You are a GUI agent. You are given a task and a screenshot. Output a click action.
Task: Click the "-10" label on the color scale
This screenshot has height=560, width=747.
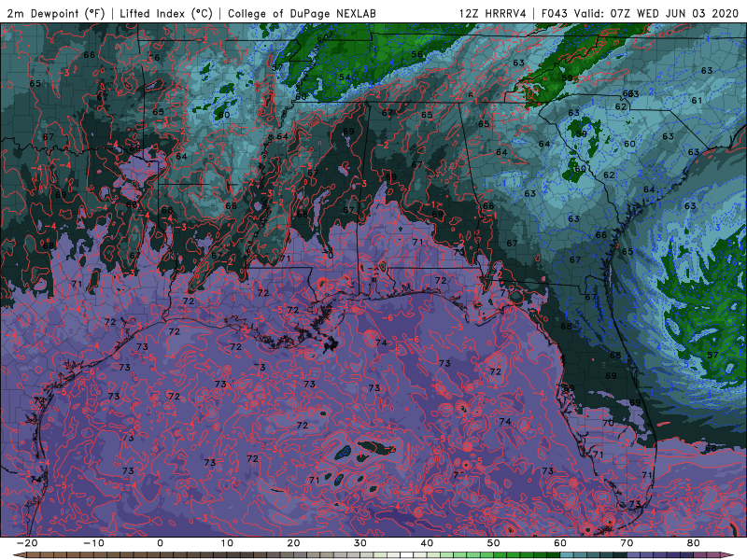[93, 543]
